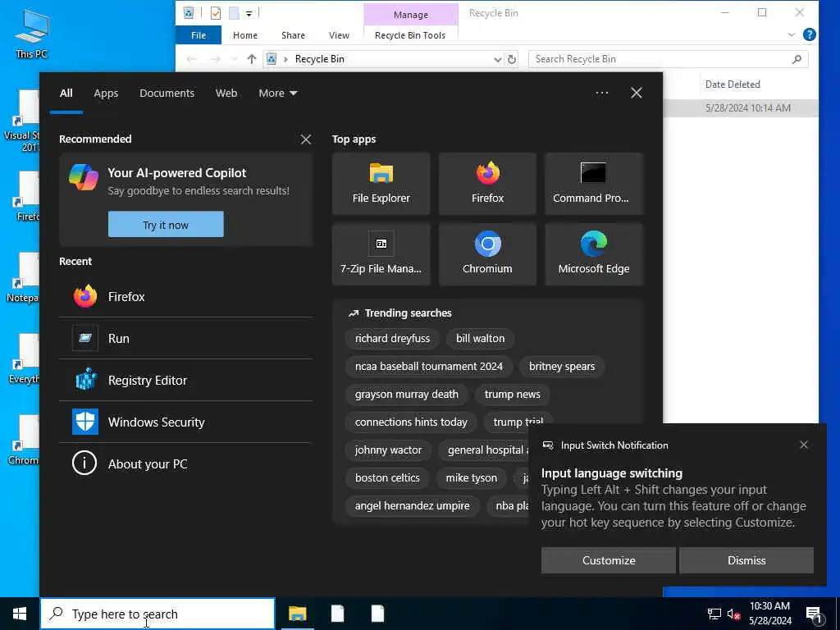Screen dimensions: 840x630
Task: Close the search panel
Action: tap(637, 93)
